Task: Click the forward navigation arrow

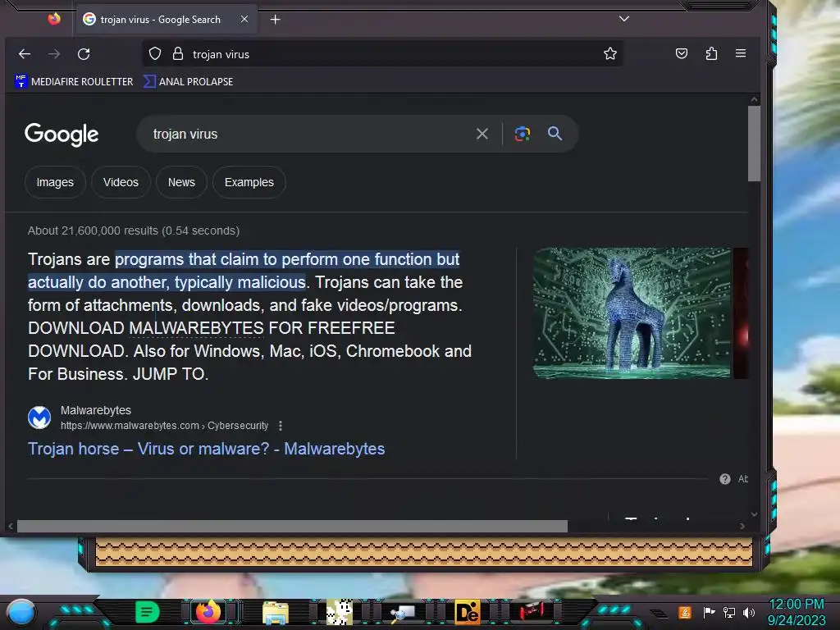Action: pos(54,53)
